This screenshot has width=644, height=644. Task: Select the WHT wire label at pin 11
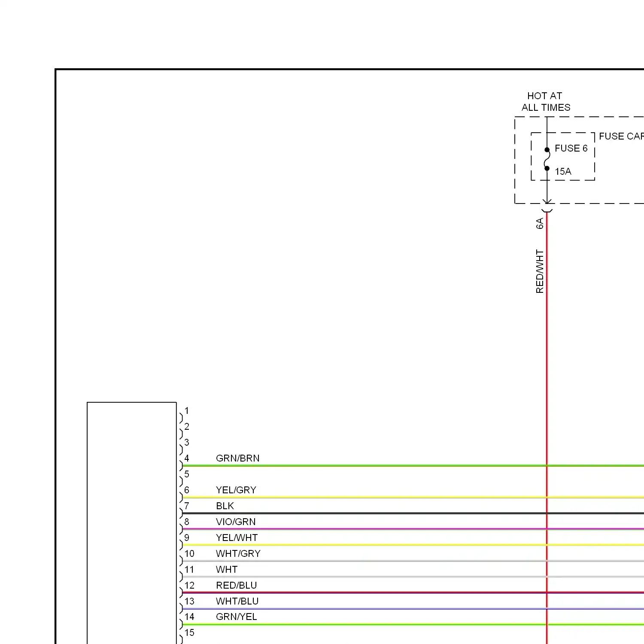pyautogui.click(x=226, y=570)
